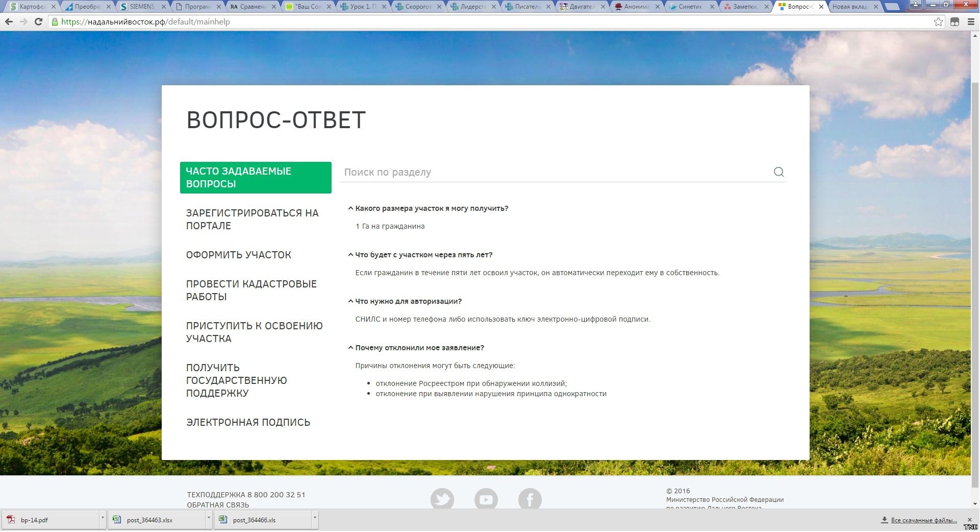Viewport: 980px width, 532px height.
Task: Click 'Все скачанные файлы...' link
Action: tap(924, 520)
